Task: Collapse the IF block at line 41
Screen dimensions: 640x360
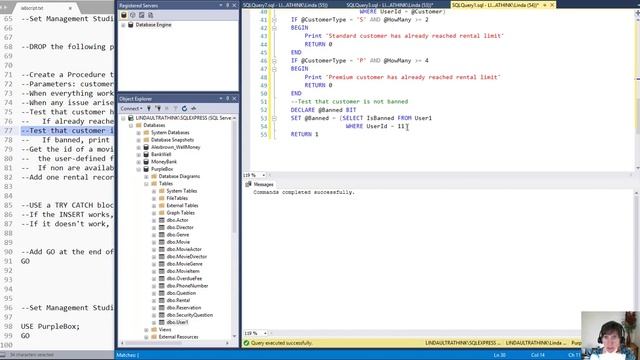Action: click(274, 20)
